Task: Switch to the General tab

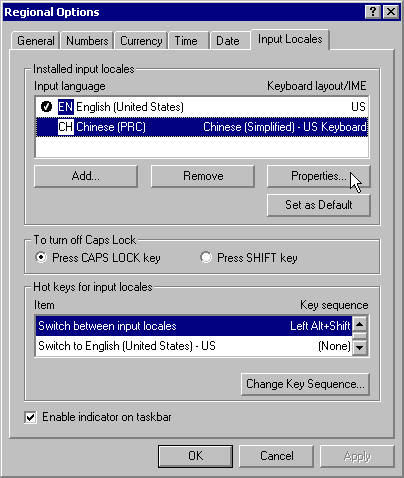Action: click(x=36, y=41)
